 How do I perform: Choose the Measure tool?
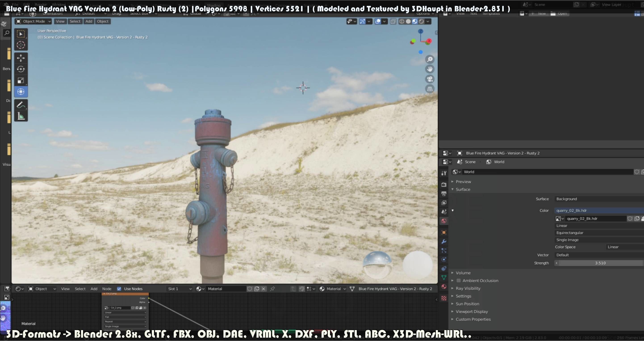[x=21, y=116]
